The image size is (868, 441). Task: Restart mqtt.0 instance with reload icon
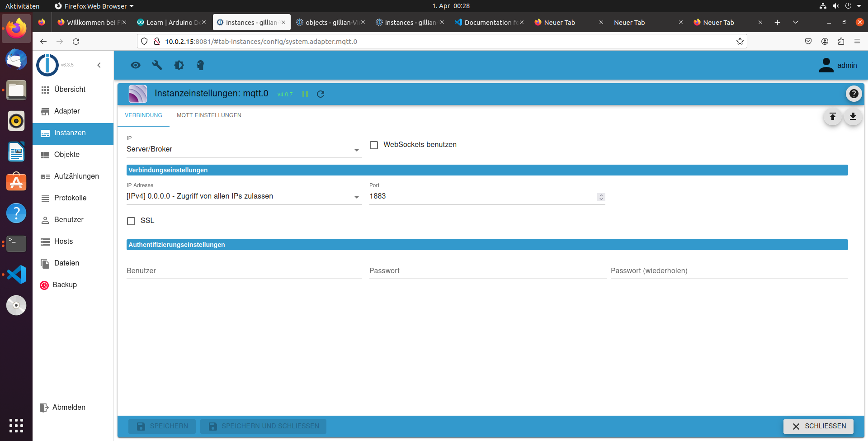[x=321, y=94]
